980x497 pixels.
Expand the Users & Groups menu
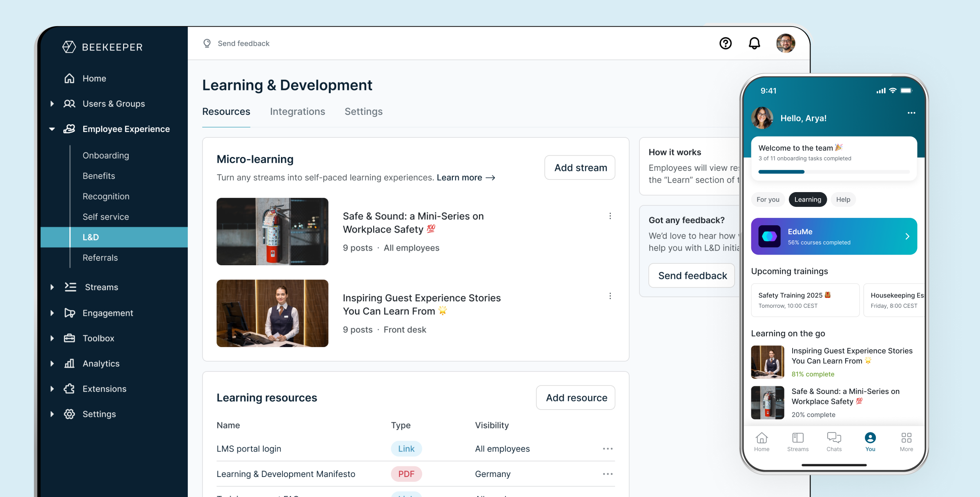pyautogui.click(x=52, y=104)
